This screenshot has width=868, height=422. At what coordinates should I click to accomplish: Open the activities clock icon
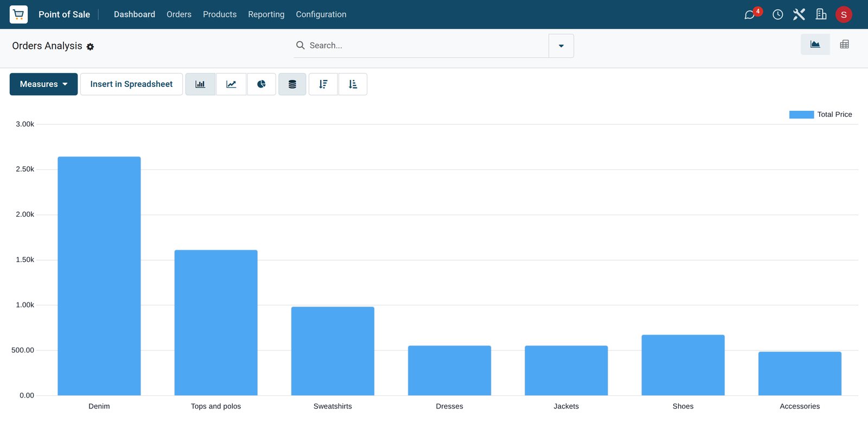point(777,15)
